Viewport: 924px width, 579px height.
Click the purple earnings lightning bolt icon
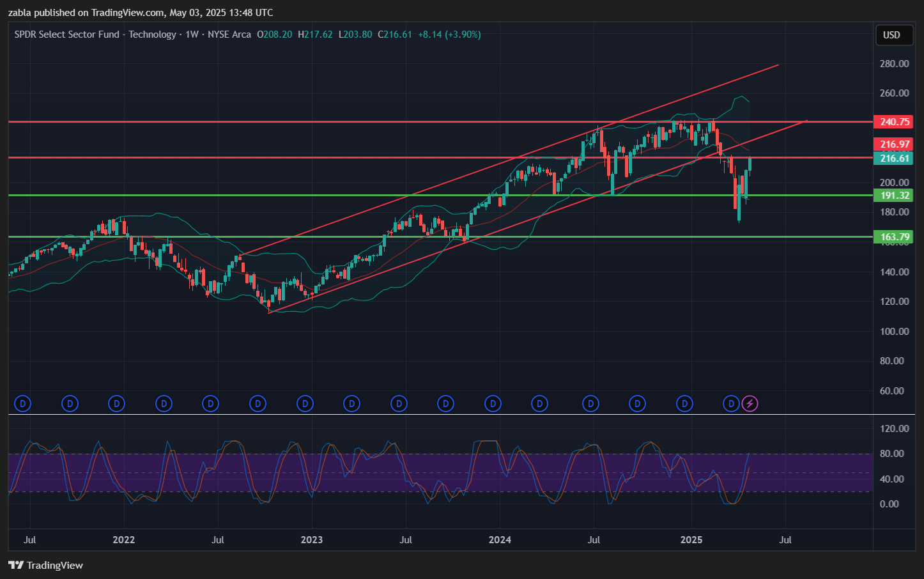(x=750, y=403)
